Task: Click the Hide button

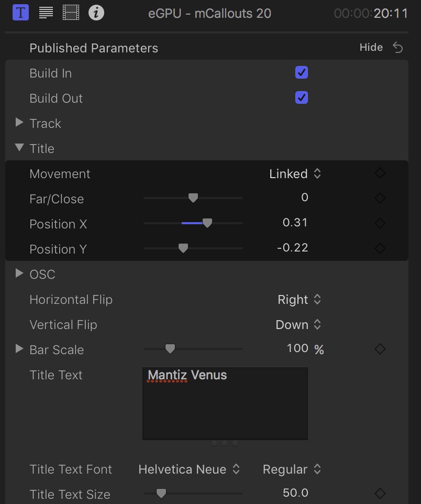Action: (371, 47)
